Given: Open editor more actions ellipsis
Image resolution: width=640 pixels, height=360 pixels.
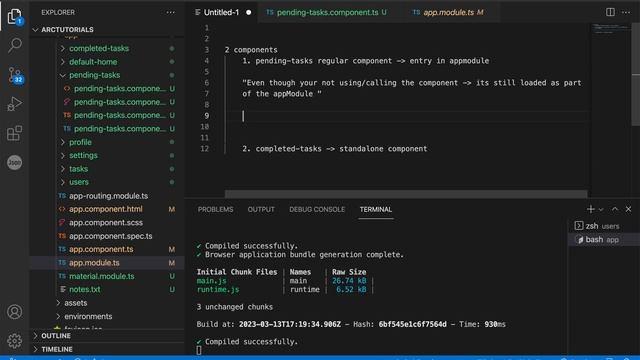Looking at the screenshot, I should (626, 12).
